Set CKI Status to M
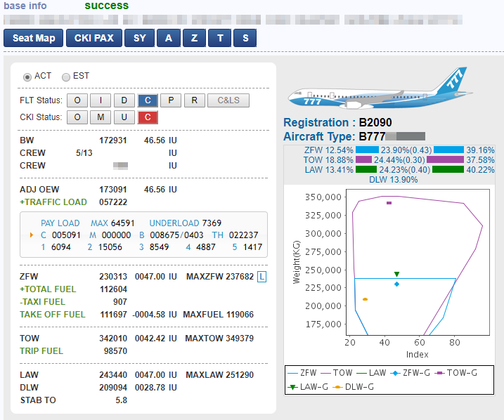 click(x=101, y=117)
